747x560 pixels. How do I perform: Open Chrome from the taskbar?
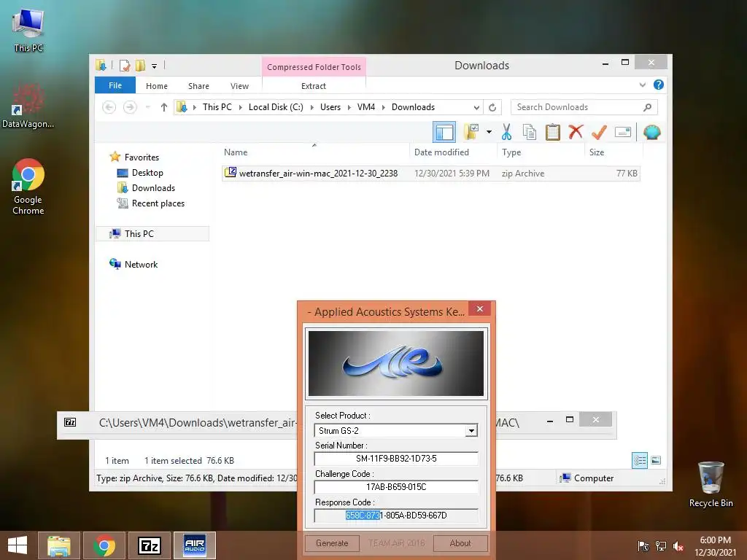pos(104,545)
